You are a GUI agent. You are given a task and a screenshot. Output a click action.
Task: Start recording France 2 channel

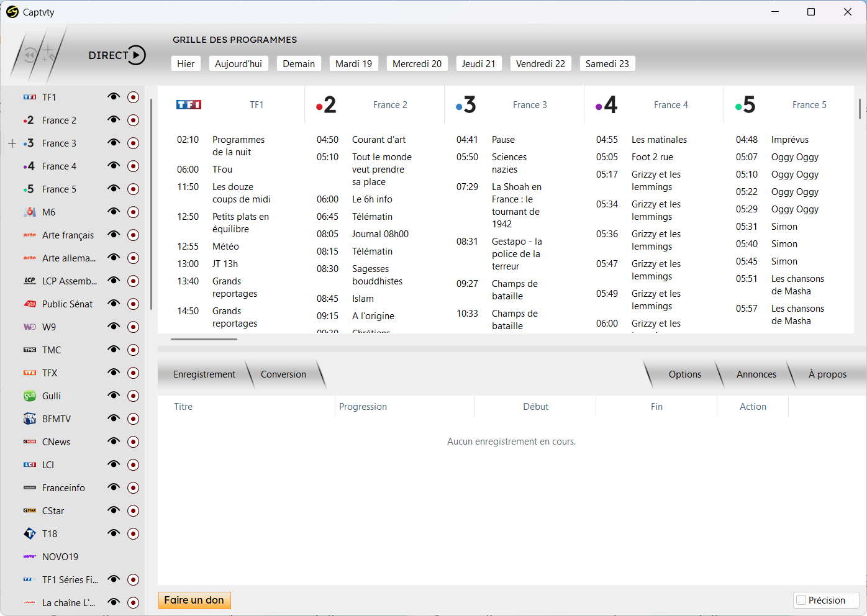(133, 120)
